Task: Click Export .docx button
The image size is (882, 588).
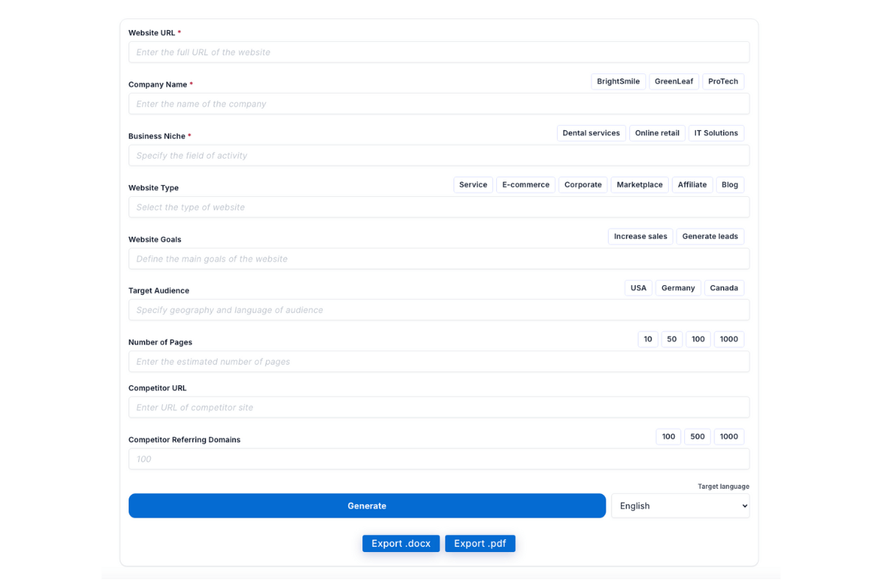Action: (x=401, y=543)
